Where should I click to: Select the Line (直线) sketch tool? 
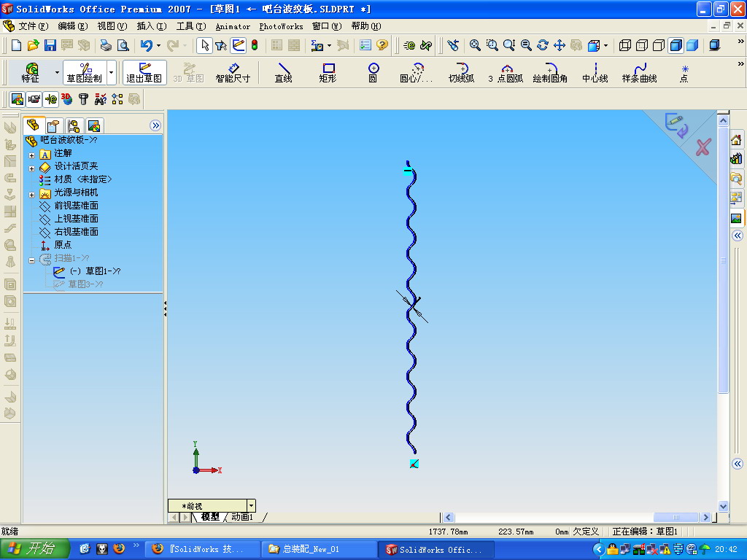coord(284,73)
